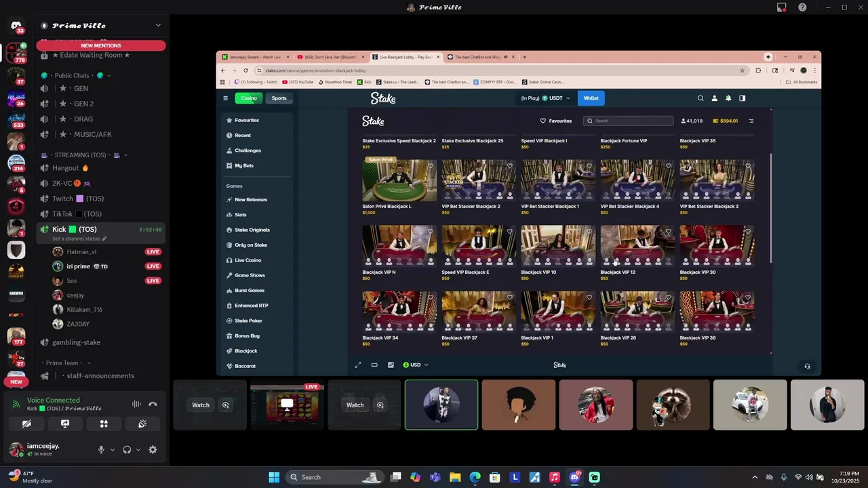
Task: Open Discord user settings gear
Action: pyautogui.click(x=153, y=449)
